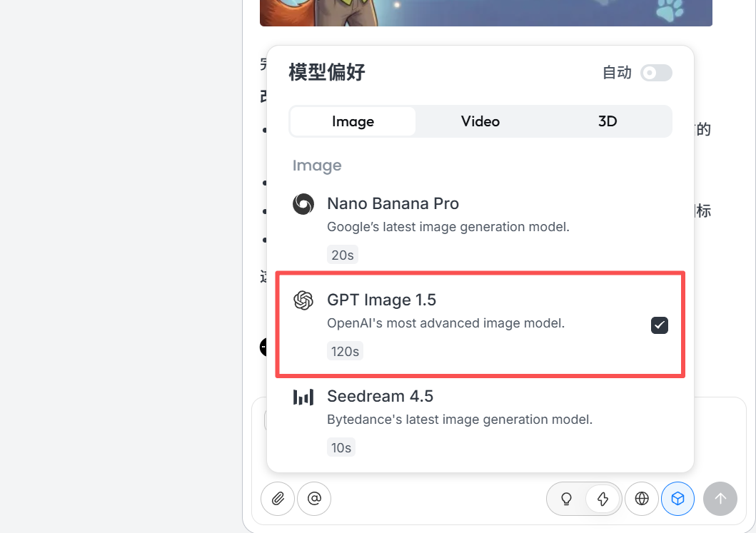Click the Seedream 4.5 bar-chart icon
This screenshot has width=756, height=533.
[303, 397]
